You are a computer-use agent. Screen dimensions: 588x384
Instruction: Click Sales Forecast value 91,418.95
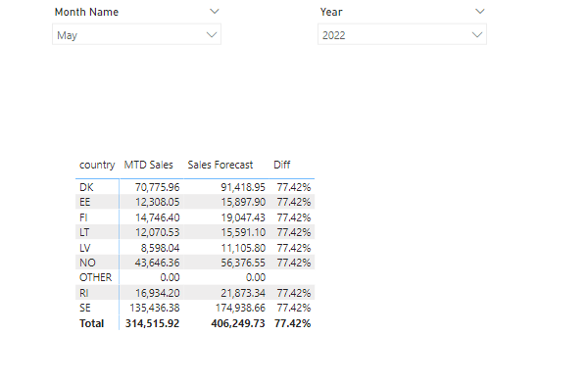(243, 187)
